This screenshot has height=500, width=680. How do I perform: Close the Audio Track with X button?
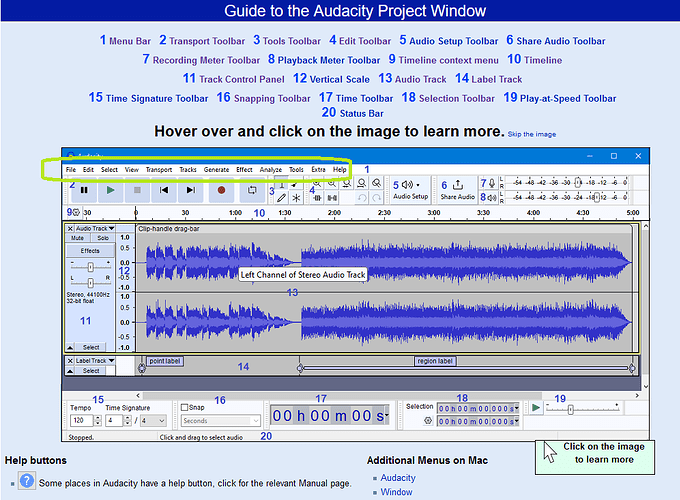70,229
